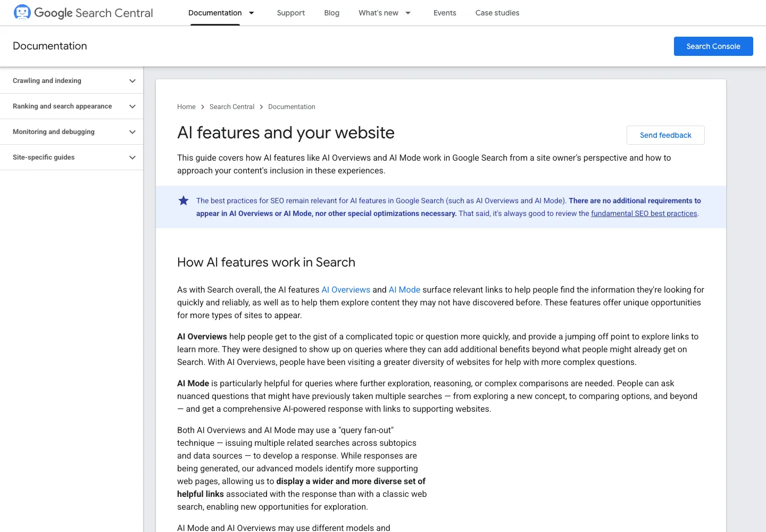Viewport: 766px width, 532px height.
Task: Click the Send feedback button
Action: pyautogui.click(x=665, y=135)
